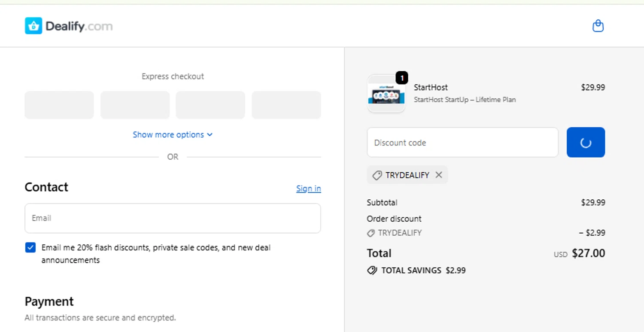Click the Total Savings tag icon
Image resolution: width=644 pixels, height=332 pixels.
click(x=372, y=271)
